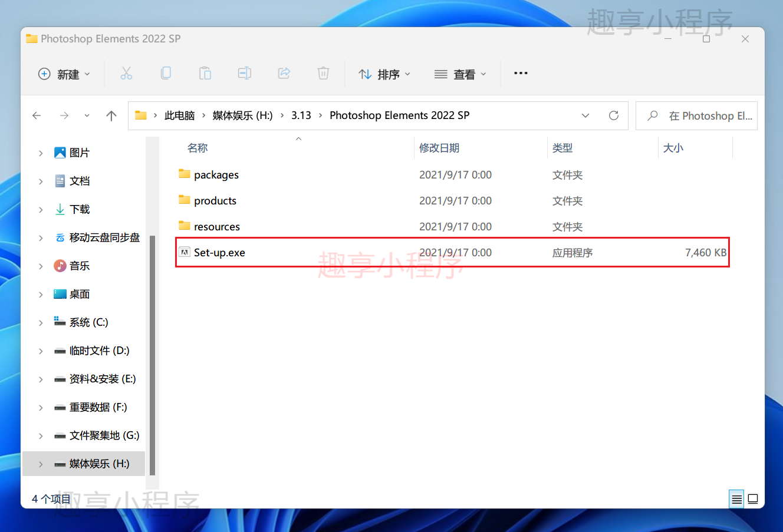Screen dimensions: 783x532
Task: Open 系统 (C:) drive in sidebar
Action: click(88, 322)
